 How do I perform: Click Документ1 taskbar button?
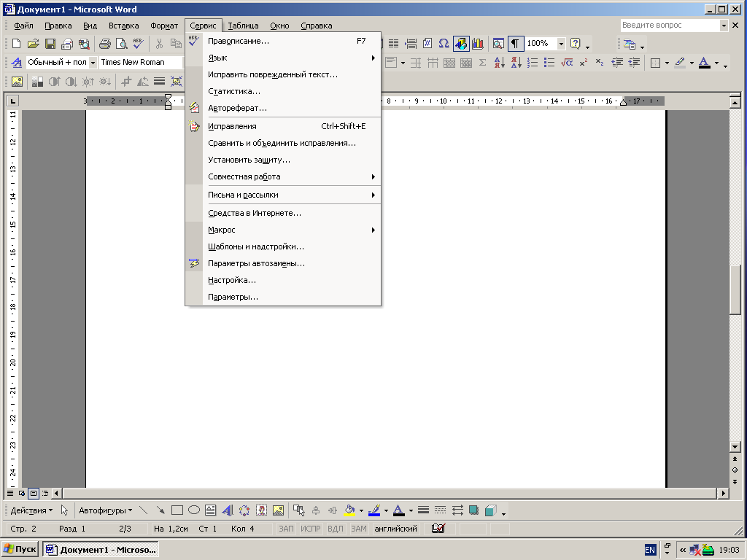101,550
